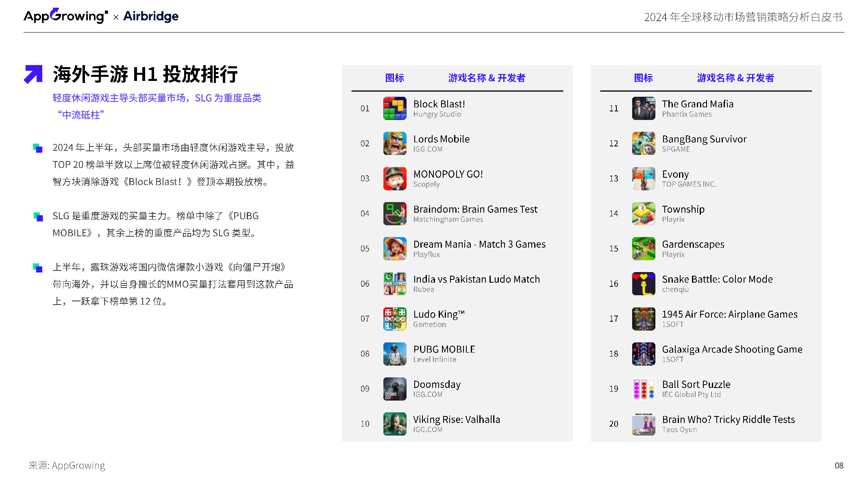This screenshot has height=488, width=868.
Task: Click the left table's 图标 column header
Action: pos(394,78)
